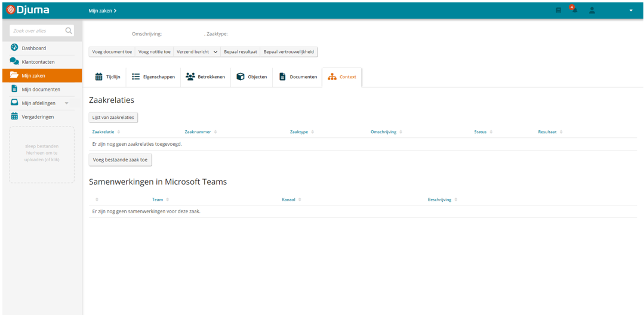644x316 pixels.
Task: Open Vergaderingen in sidebar
Action: coord(42,116)
